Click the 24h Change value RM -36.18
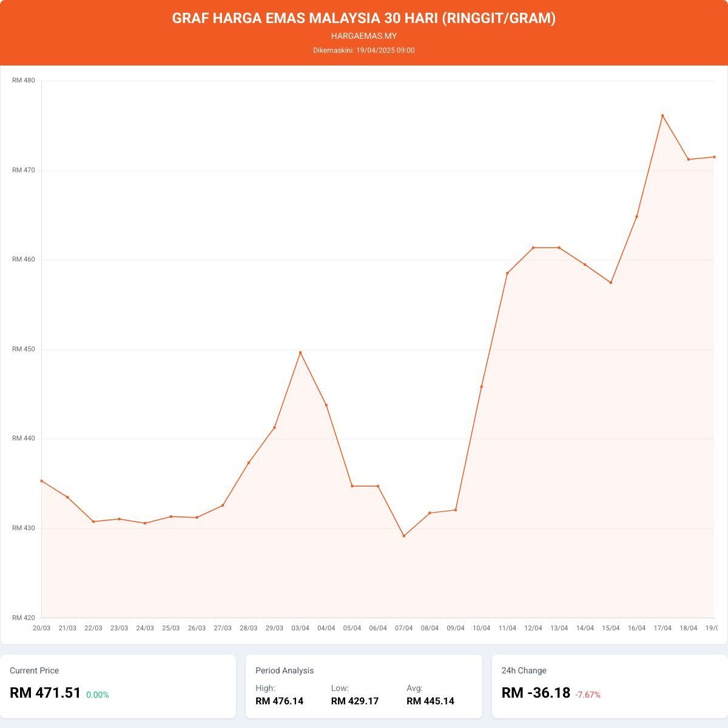The image size is (728, 728). pyautogui.click(x=536, y=693)
